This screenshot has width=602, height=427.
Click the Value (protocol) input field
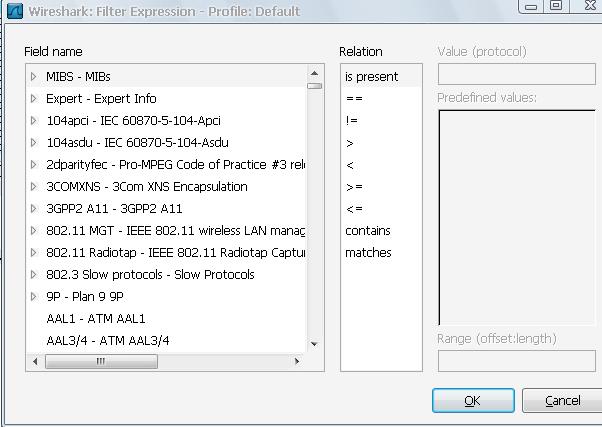tap(517, 74)
